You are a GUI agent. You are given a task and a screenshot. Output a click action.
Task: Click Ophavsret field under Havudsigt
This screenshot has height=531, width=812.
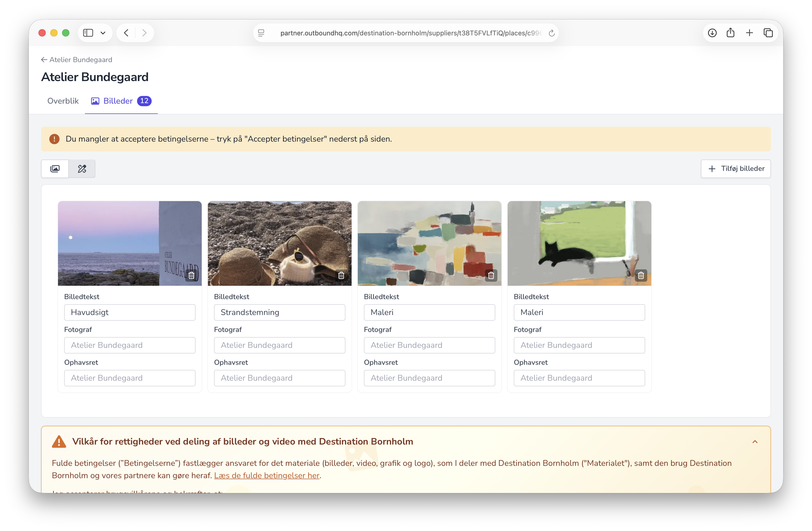[x=130, y=378]
